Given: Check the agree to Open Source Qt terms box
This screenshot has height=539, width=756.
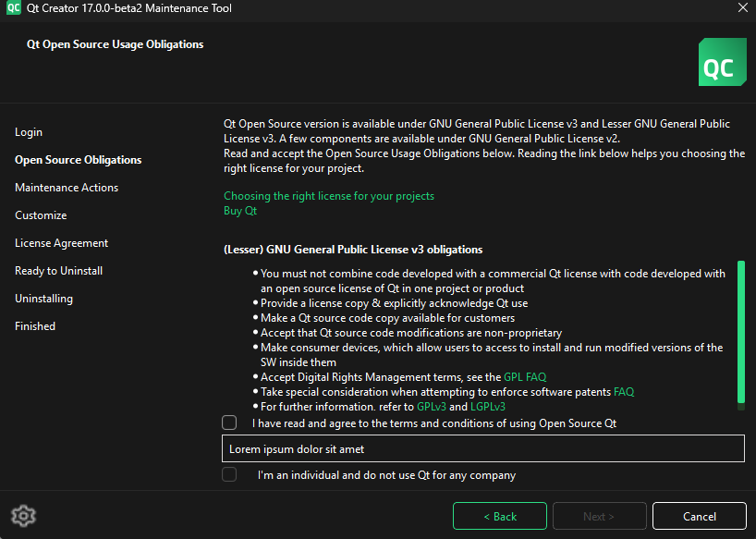Looking at the screenshot, I should tap(229, 423).
